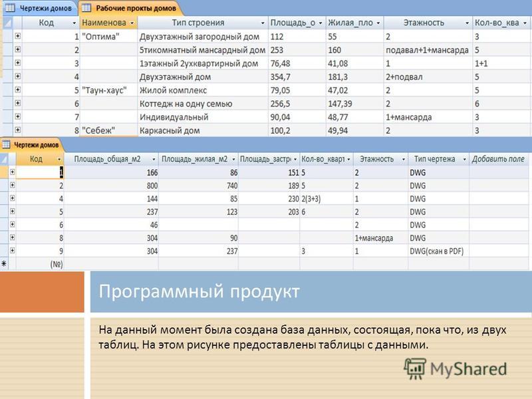Expand lower table row with area 800
This screenshot has width=532, height=399.
(12, 186)
